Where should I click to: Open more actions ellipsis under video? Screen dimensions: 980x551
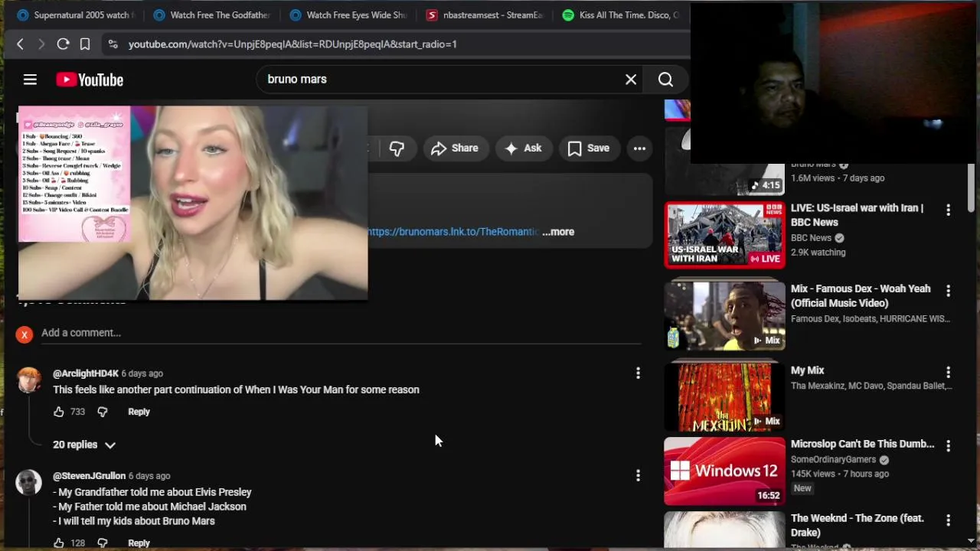640,148
